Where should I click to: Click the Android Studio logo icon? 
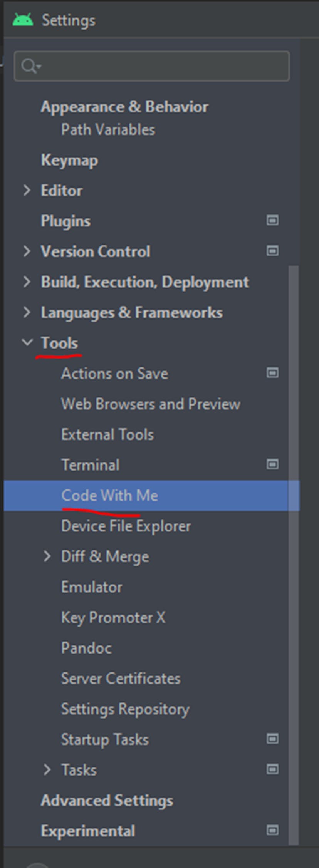(23, 19)
